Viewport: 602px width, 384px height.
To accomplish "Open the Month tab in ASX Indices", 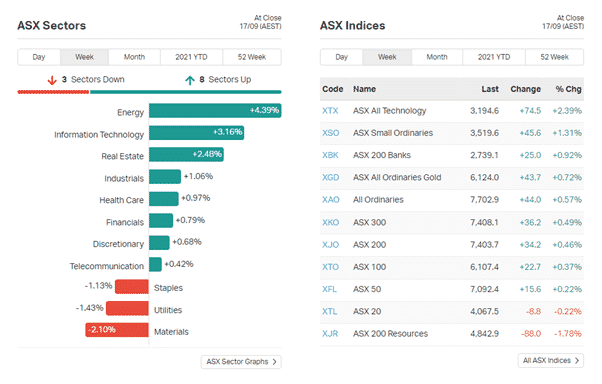I will (x=437, y=57).
